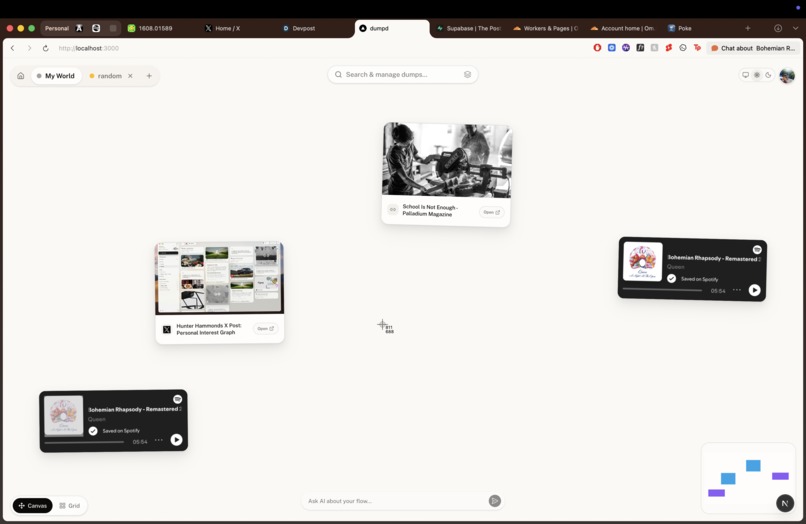The image size is (806, 524).
Task: Click the circular outline extension icon
Action: [x=683, y=48]
